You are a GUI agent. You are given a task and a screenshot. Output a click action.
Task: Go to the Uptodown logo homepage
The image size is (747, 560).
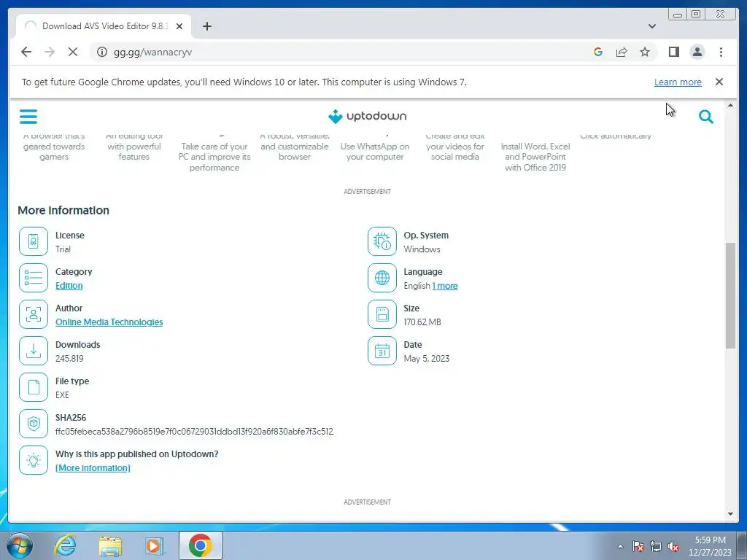[368, 116]
